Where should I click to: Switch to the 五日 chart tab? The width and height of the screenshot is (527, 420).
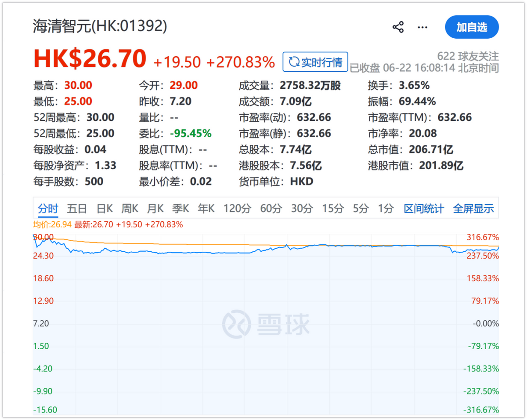coord(77,209)
